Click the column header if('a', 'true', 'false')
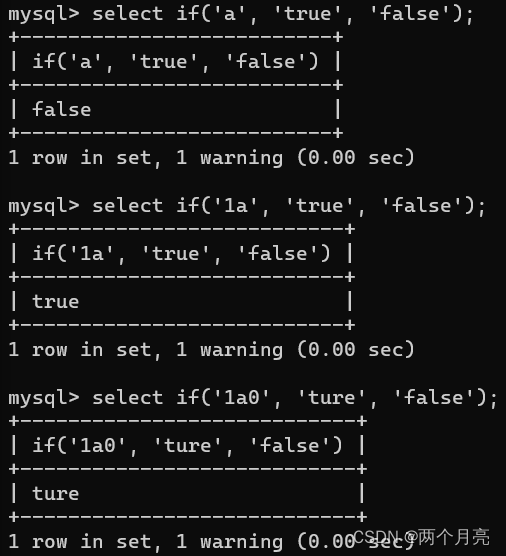Viewport: 506px width, 556px height. pyautogui.click(x=176, y=62)
